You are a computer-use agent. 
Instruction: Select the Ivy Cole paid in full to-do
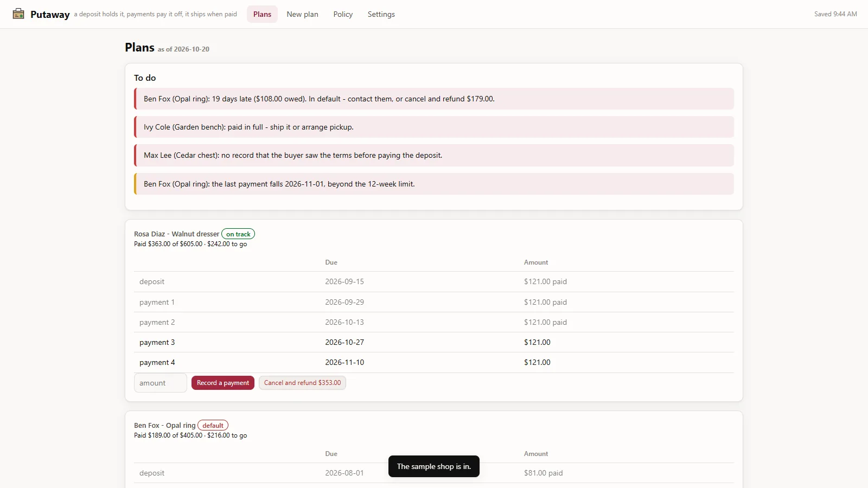(434, 127)
